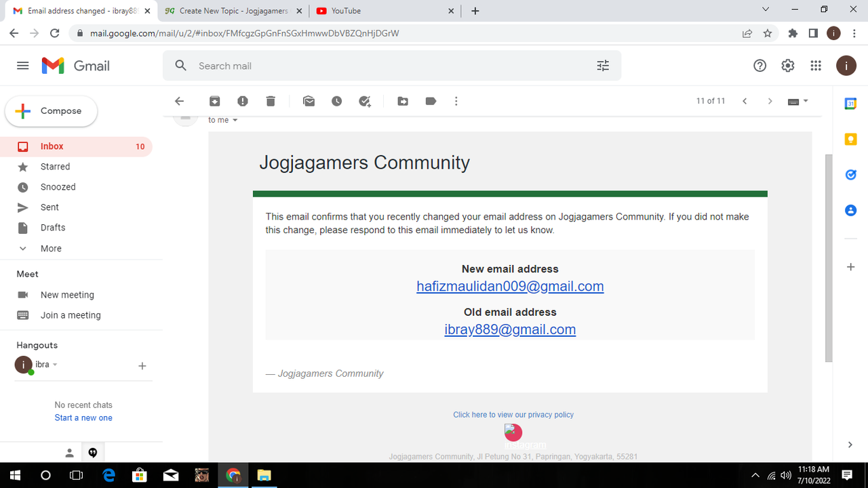Open the More actions three-dot menu
This screenshot has width=868, height=488.
pos(456,101)
